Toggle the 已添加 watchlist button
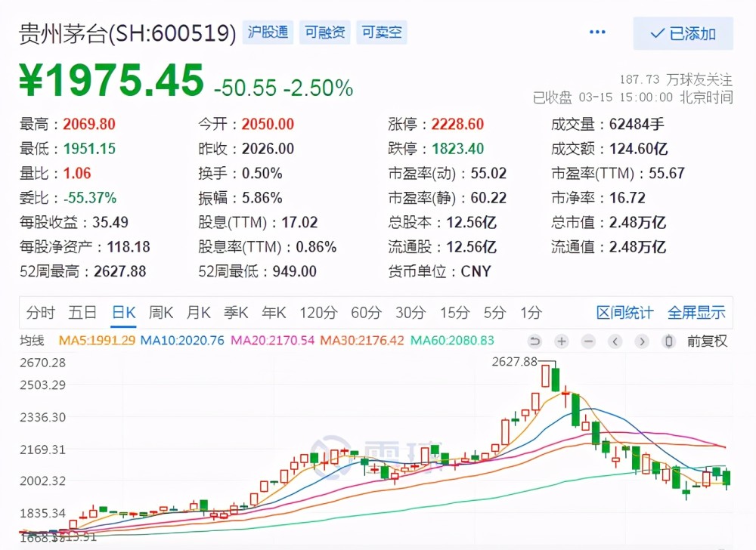Viewport: 756px width, 550px height. [683, 34]
